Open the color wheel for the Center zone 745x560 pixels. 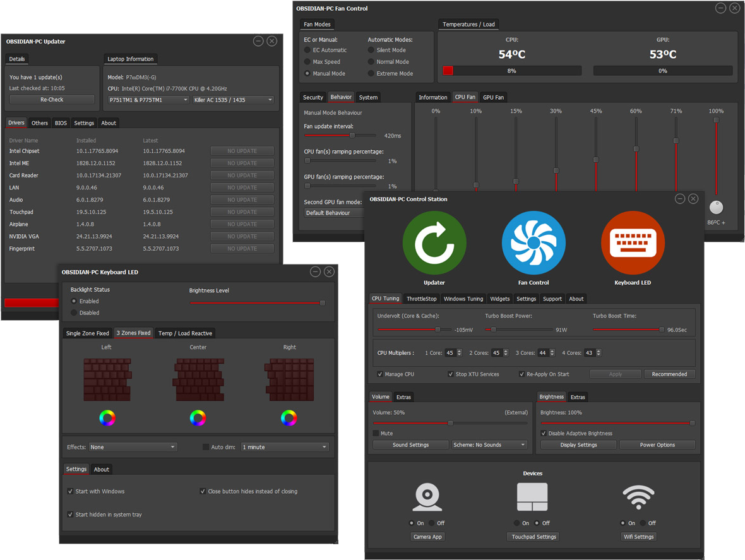click(x=198, y=417)
